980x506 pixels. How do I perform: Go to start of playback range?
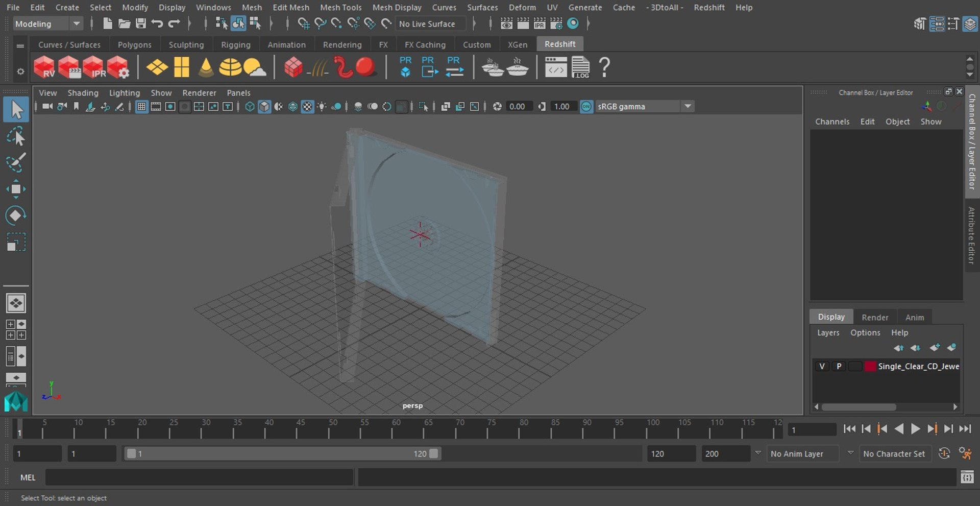(x=849, y=429)
